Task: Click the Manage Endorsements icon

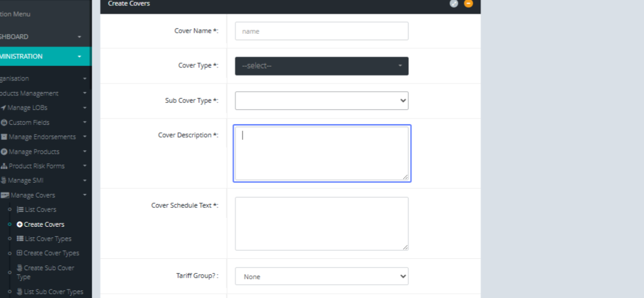Action: (x=4, y=137)
